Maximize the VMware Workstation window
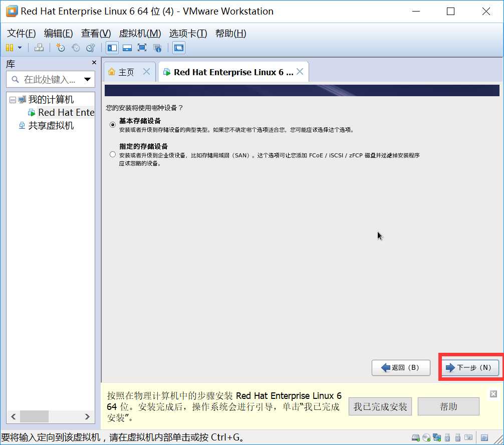The height and width of the screenshot is (445, 504). (450, 11)
